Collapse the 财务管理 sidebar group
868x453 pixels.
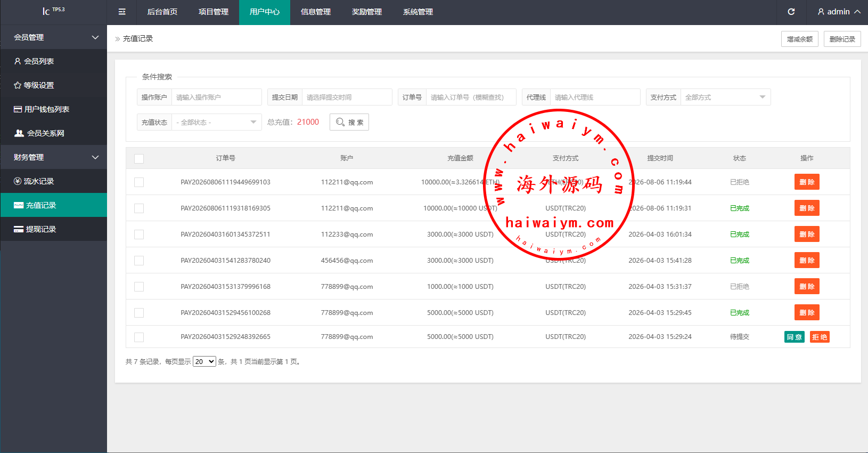pyautogui.click(x=53, y=157)
